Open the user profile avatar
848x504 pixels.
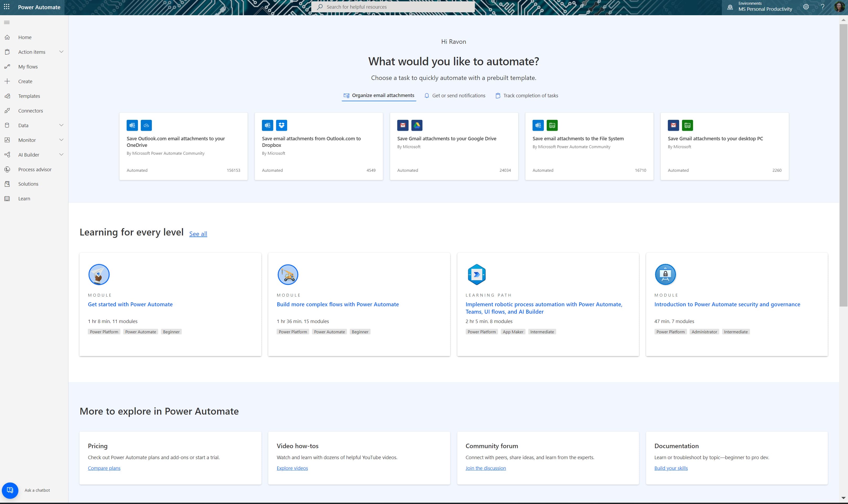tap(839, 7)
